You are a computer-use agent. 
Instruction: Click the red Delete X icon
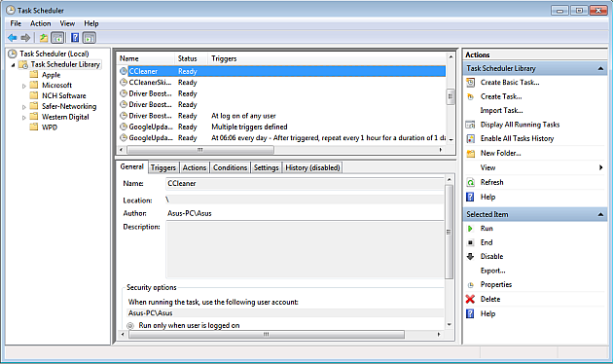click(x=470, y=299)
